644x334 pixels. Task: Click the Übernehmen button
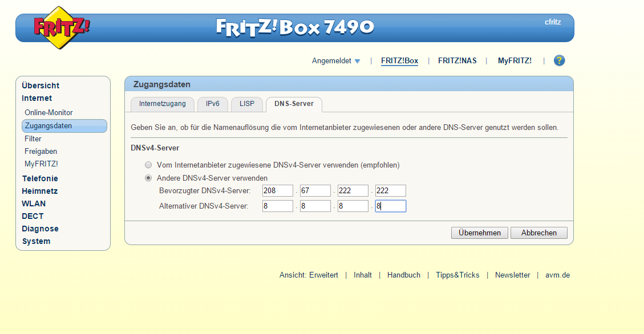point(479,233)
